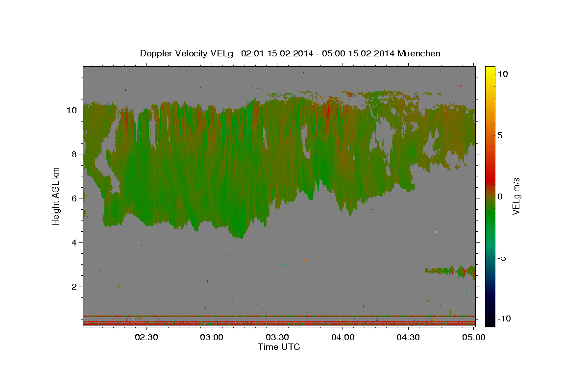Click colorbar tick label '10' at top

point(503,74)
